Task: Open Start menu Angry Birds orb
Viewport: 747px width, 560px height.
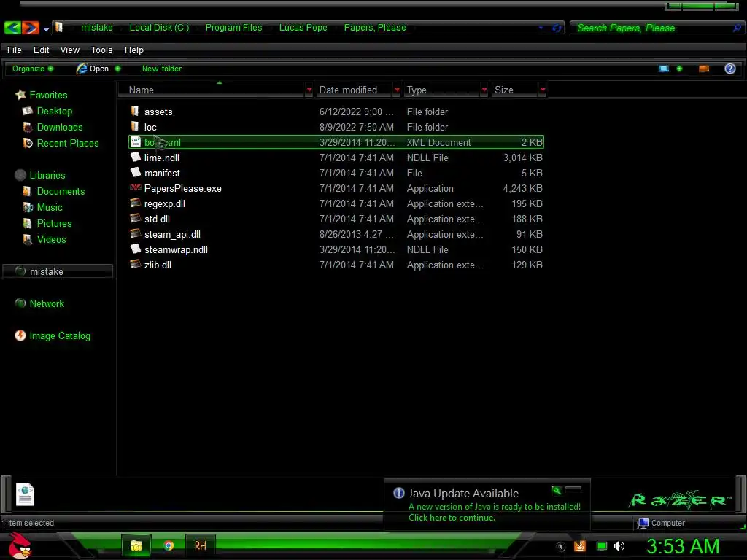Action: click(x=20, y=545)
